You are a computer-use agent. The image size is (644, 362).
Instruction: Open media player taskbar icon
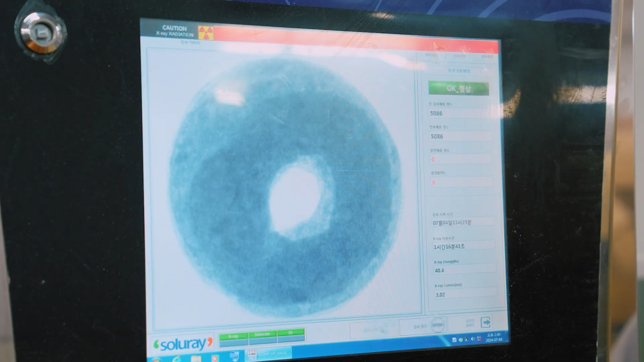click(x=215, y=358)
